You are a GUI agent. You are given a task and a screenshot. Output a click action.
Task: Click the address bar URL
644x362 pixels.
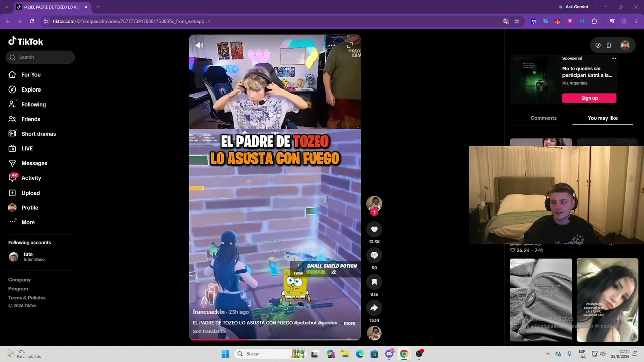(131, 21)
